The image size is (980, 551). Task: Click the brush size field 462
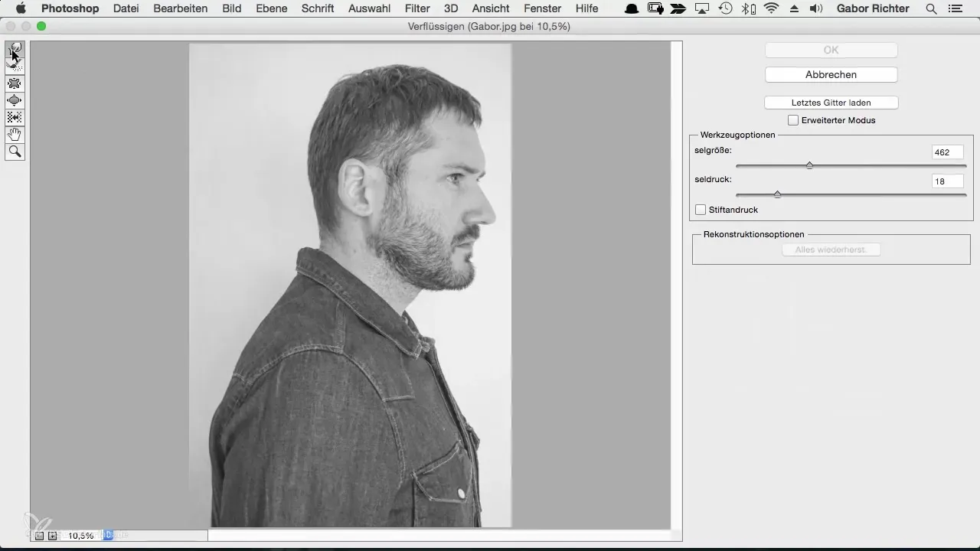(x=947, y=152)
